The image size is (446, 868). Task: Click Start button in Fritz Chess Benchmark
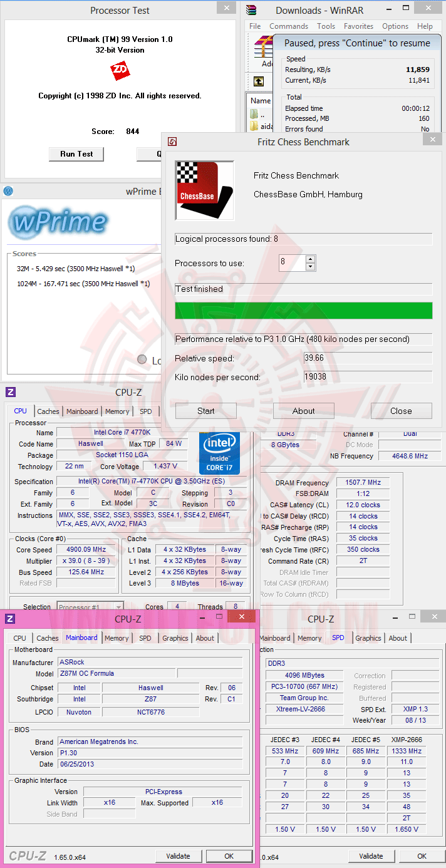(206, 411)
